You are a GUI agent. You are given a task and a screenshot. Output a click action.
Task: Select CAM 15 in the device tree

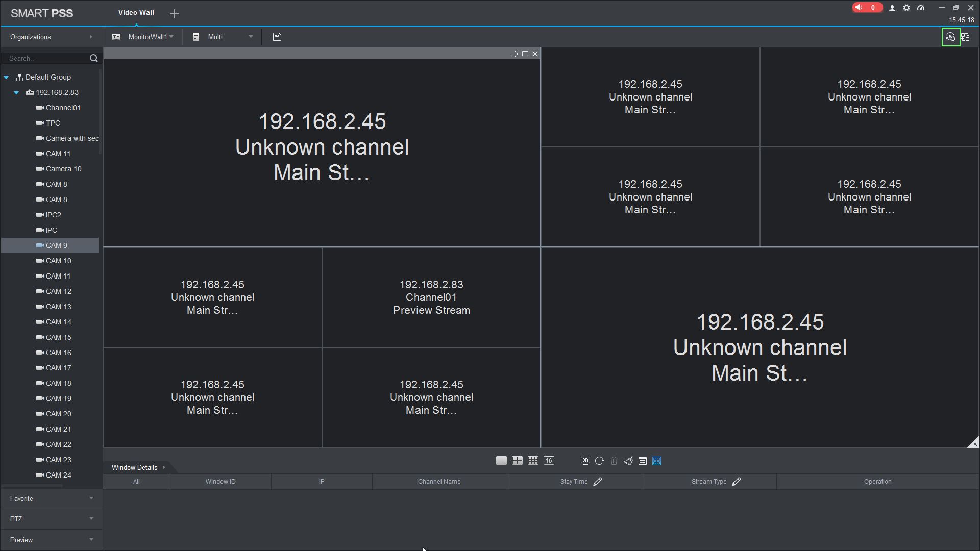(x=58, y=337)
